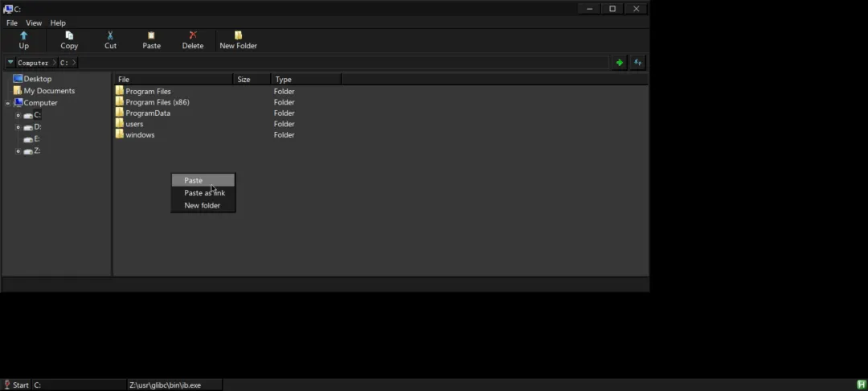Open the Help menu
Screen dimensions: 868x391
(x=58, y=23)
